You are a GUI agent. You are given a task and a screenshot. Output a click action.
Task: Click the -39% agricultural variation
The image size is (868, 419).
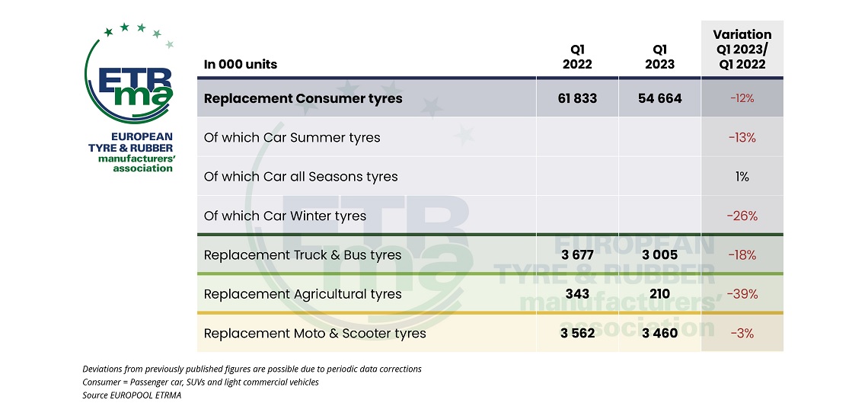[x=742, y=294]
